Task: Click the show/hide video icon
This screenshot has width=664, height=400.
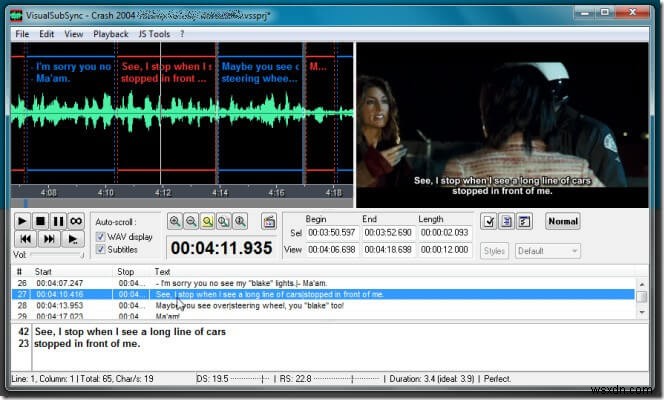Action: (x=269, y=221)
